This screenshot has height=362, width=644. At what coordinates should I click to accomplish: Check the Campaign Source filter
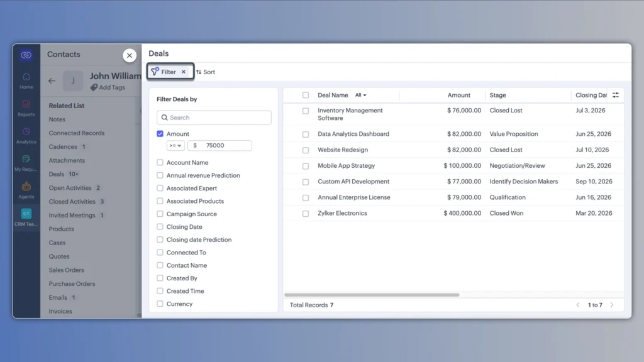[160, 214]
